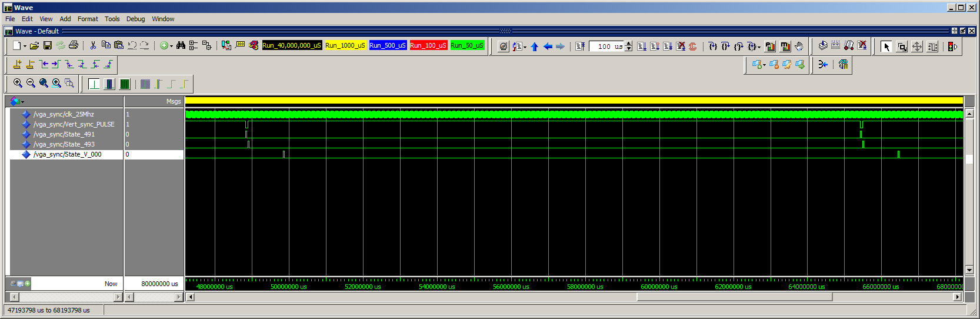Toggle the first waveform display format button
This screenshot has width=980, height=319.
pyautogui.click(x=94, y=84)
